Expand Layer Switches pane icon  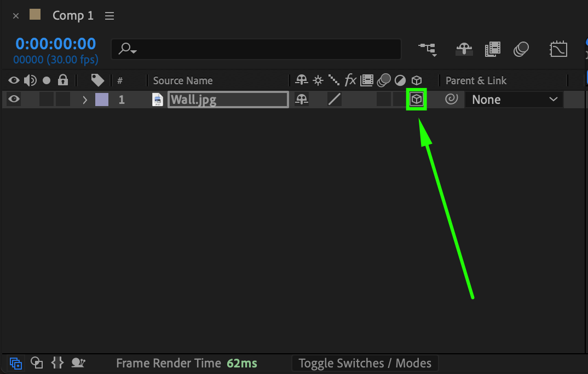coord(16,363)
